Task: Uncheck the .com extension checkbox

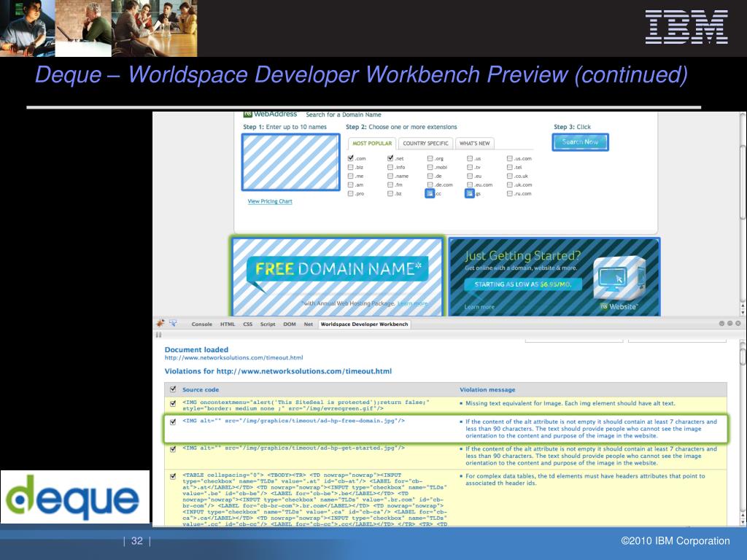Action: pyautogui.click(x=351, y=158)
